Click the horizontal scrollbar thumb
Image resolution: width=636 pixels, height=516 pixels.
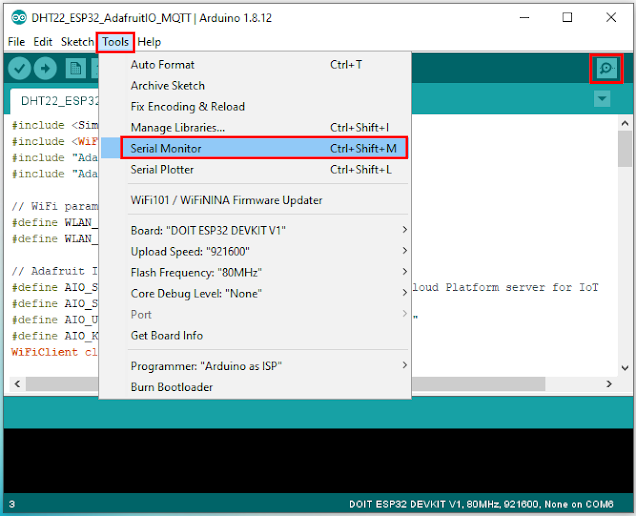tap(479, 384)
